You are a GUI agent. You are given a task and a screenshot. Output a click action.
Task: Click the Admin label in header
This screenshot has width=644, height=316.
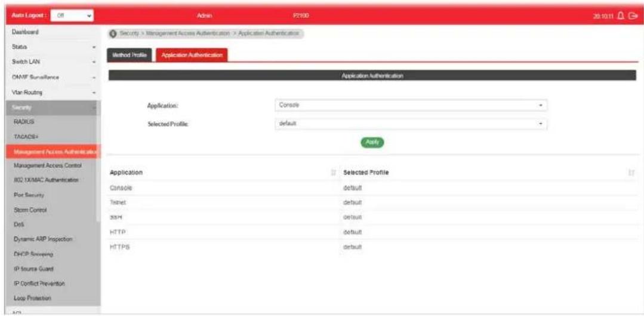click(x=204, y=16)
